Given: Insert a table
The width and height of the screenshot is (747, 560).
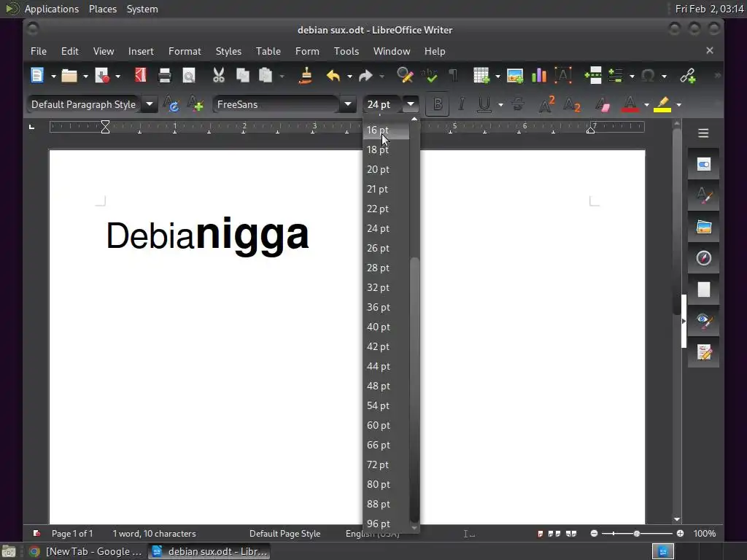Looking at the screenshot, I should (x=481, y=75).
